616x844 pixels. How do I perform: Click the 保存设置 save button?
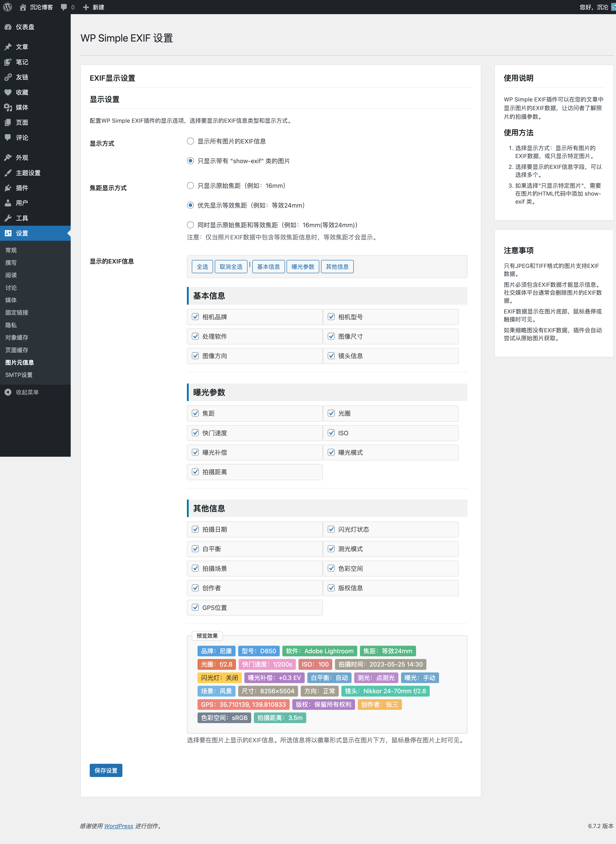pos(106,770)
